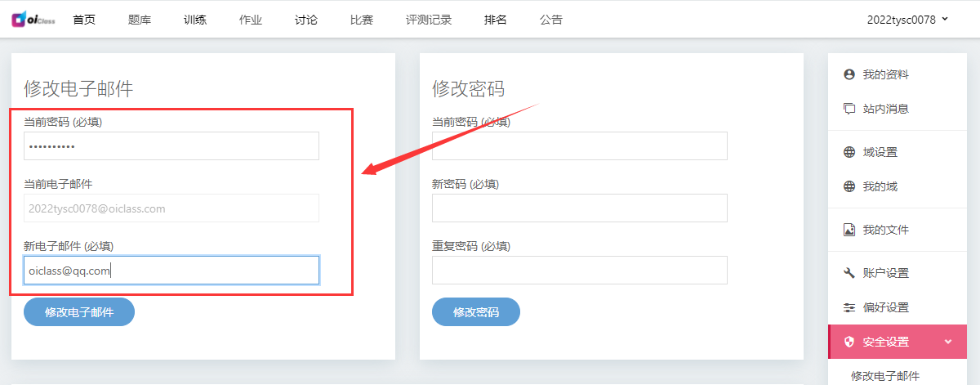Open 我的文件 in the sidebar

886,230
